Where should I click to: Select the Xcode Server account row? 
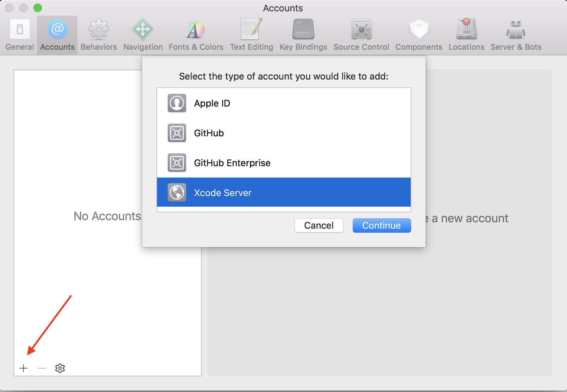tap(284, 192)
